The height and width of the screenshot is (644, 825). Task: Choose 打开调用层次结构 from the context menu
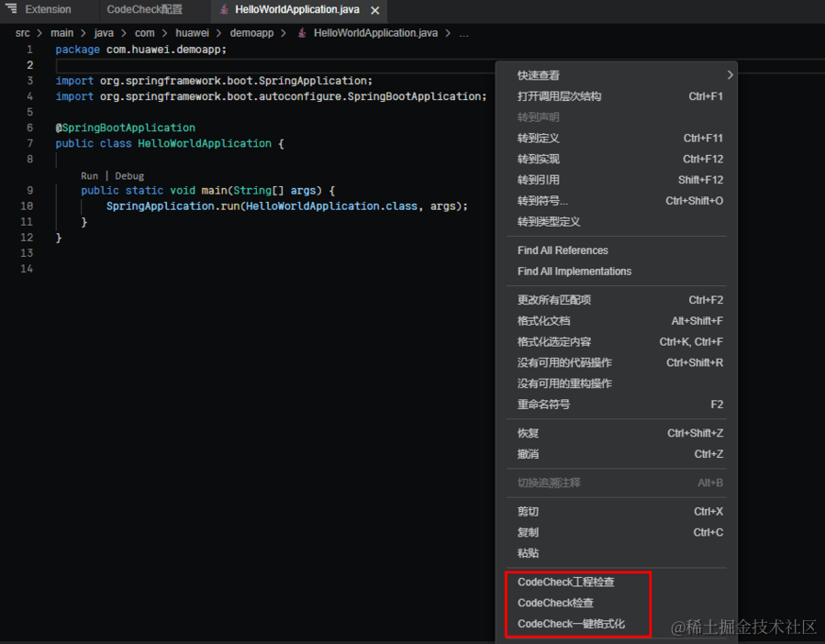coord(616,96)
